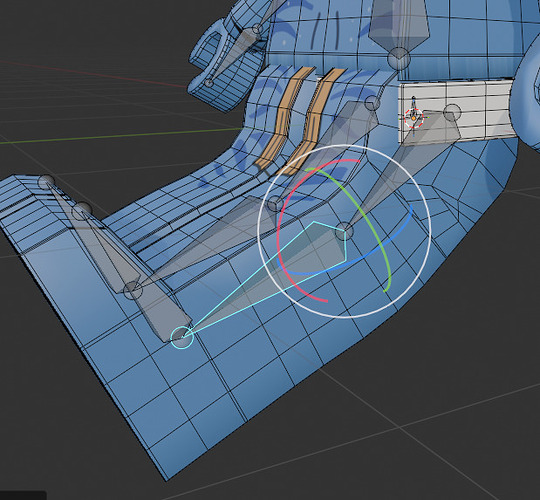
Task: Click the cyan-highlighted joint sphere at bone tip
Action: click(182, 337)
